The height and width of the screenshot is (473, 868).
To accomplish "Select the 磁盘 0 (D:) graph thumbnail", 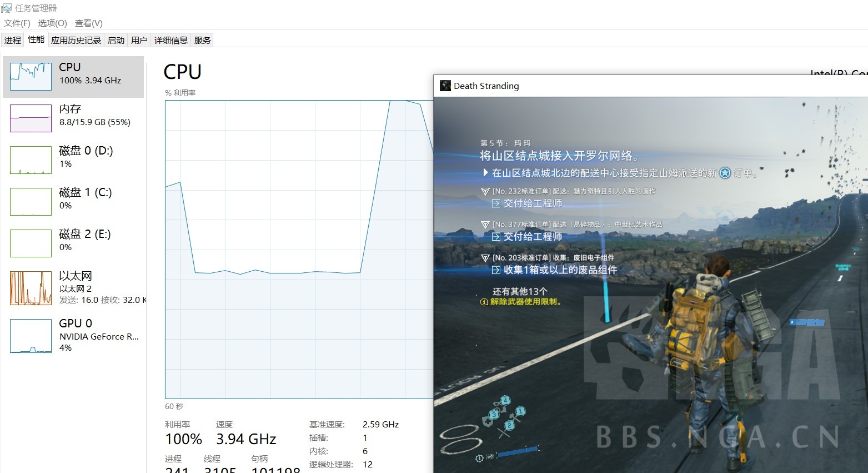I will point(31,160).
